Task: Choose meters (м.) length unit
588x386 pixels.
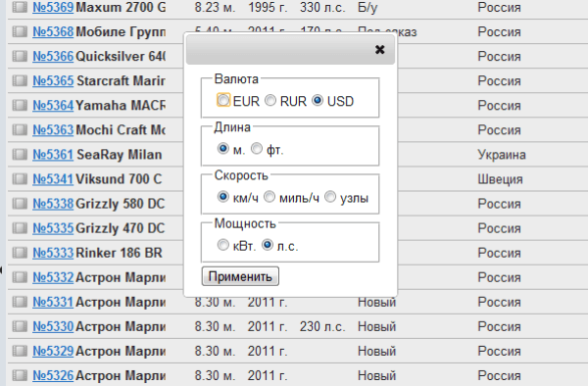Action: click(223, 148)
